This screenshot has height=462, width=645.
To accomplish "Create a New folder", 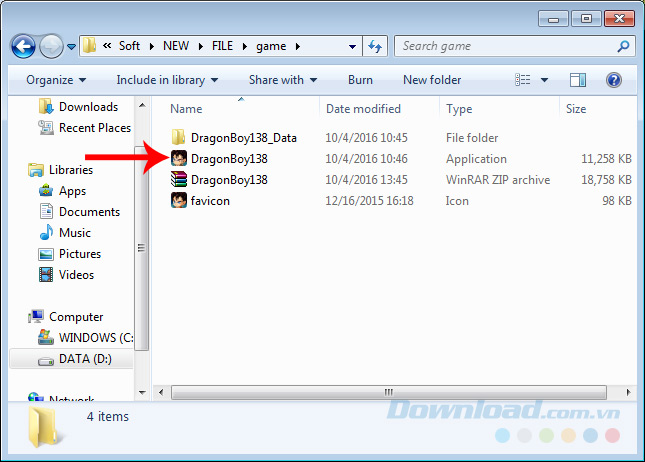I will (432, 80).
